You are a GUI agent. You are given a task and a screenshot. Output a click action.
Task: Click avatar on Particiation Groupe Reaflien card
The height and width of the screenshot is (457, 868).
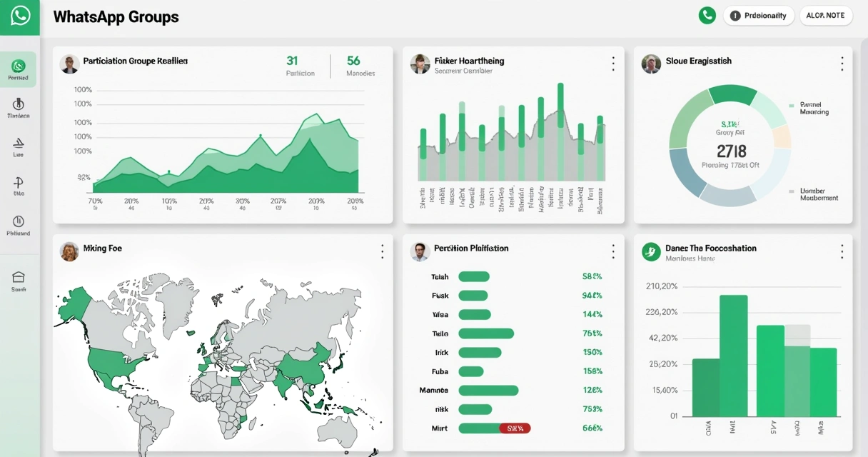(69, 64)
